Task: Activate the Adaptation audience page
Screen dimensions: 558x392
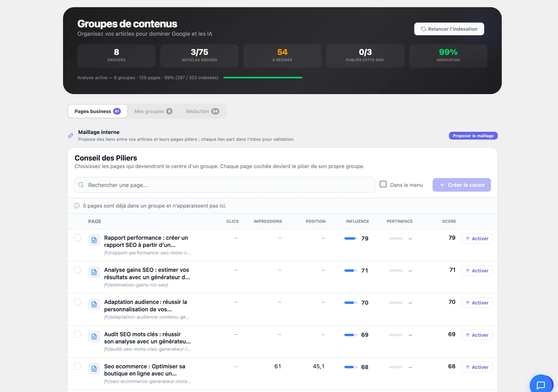Action: click(x=476, y=303)
